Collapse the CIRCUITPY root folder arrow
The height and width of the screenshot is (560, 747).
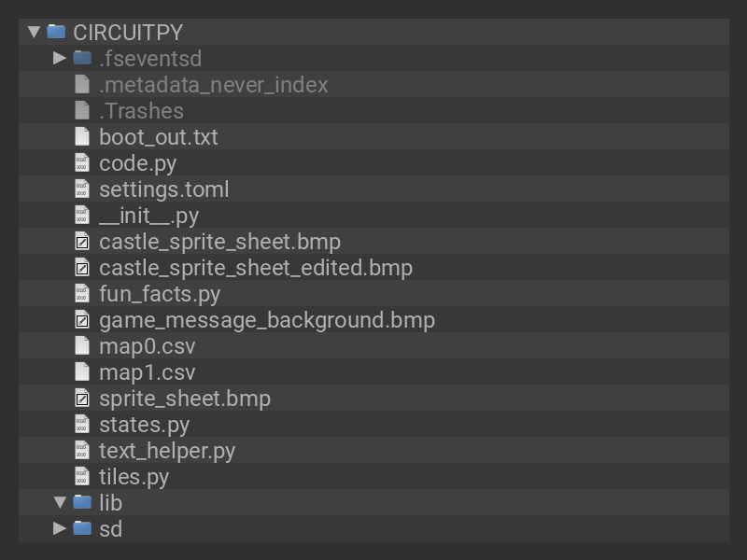(x=35, y=33)
